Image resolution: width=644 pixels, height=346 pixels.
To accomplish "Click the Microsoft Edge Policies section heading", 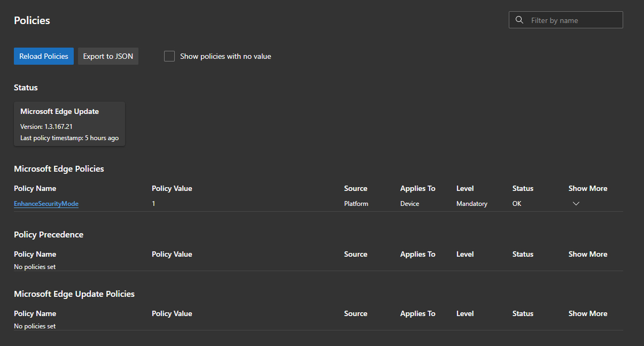I will (x=59, y=169).
